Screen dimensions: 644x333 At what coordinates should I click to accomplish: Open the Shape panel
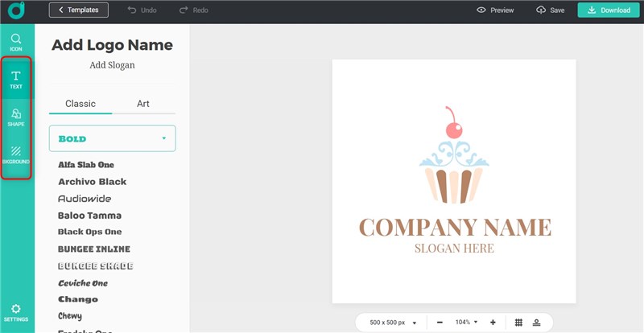(15, 117)
